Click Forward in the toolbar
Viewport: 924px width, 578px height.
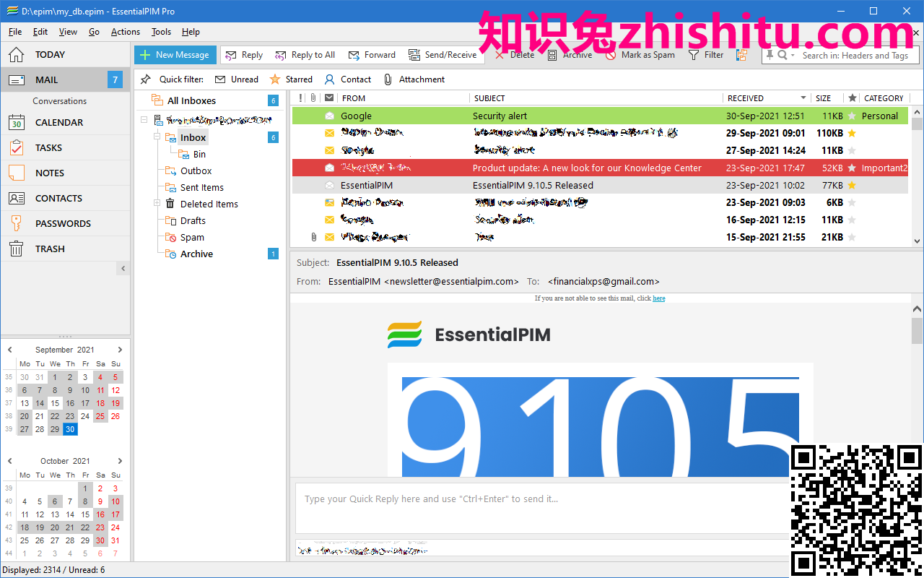coord(372,55)
